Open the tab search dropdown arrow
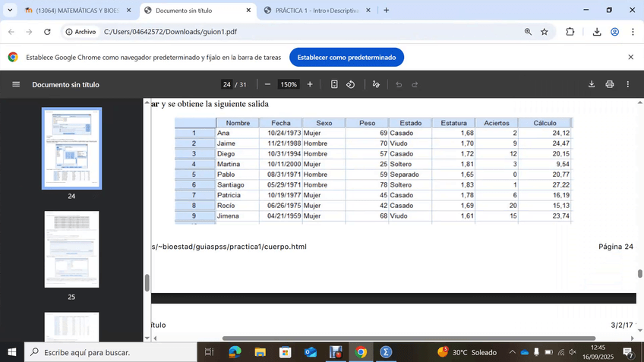 [x=10, y=11]
